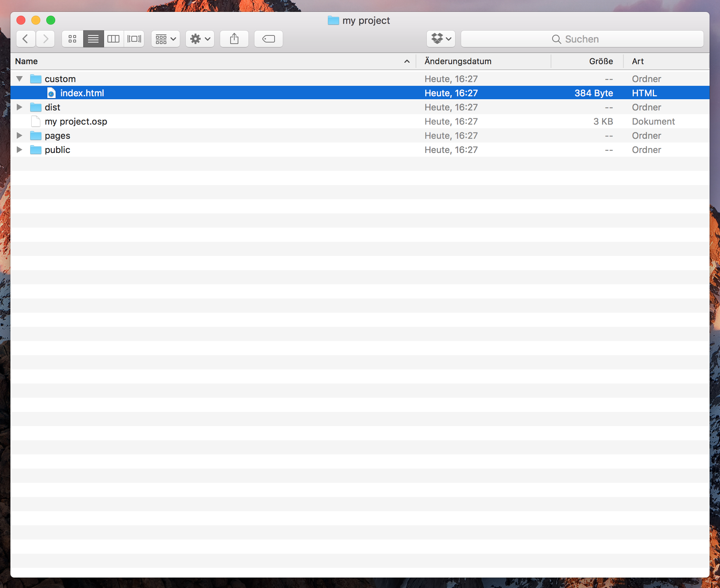Open the share button menu

coord(234,39)
